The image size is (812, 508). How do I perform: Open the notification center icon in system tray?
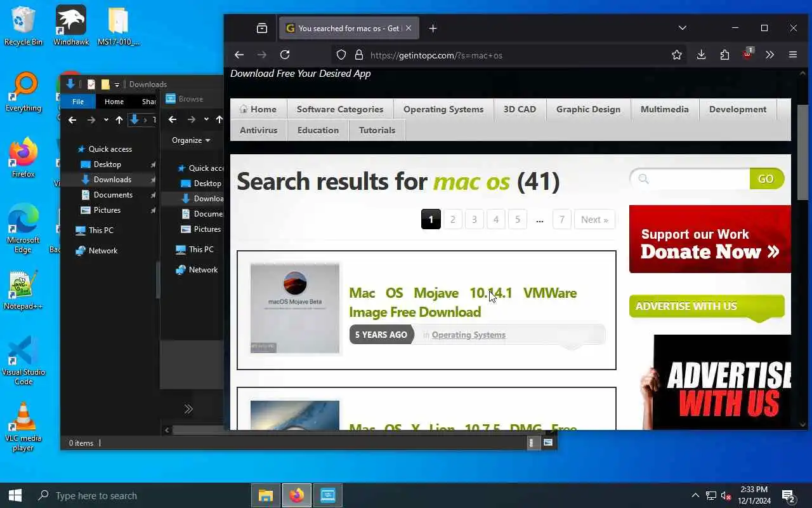coord(789,495)
